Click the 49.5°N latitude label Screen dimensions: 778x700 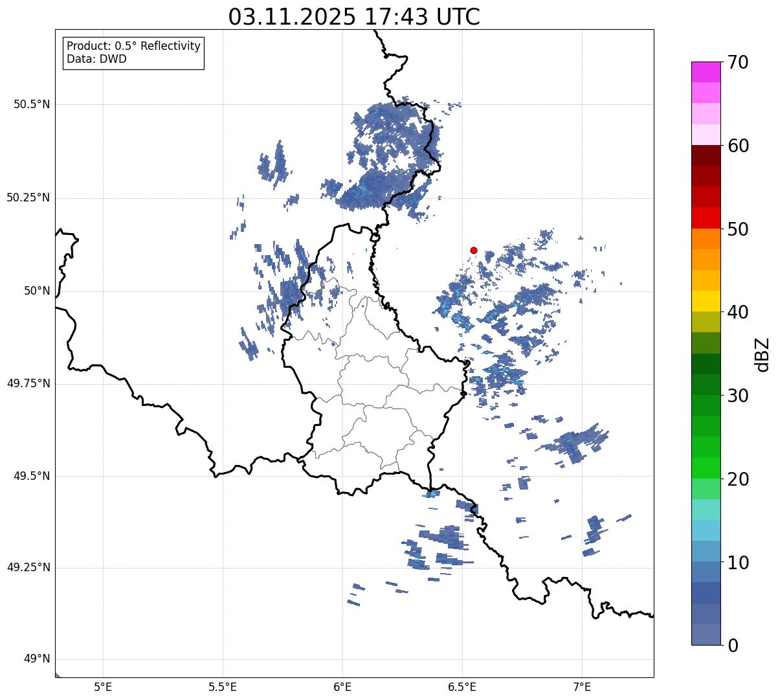tap(32, 476)
